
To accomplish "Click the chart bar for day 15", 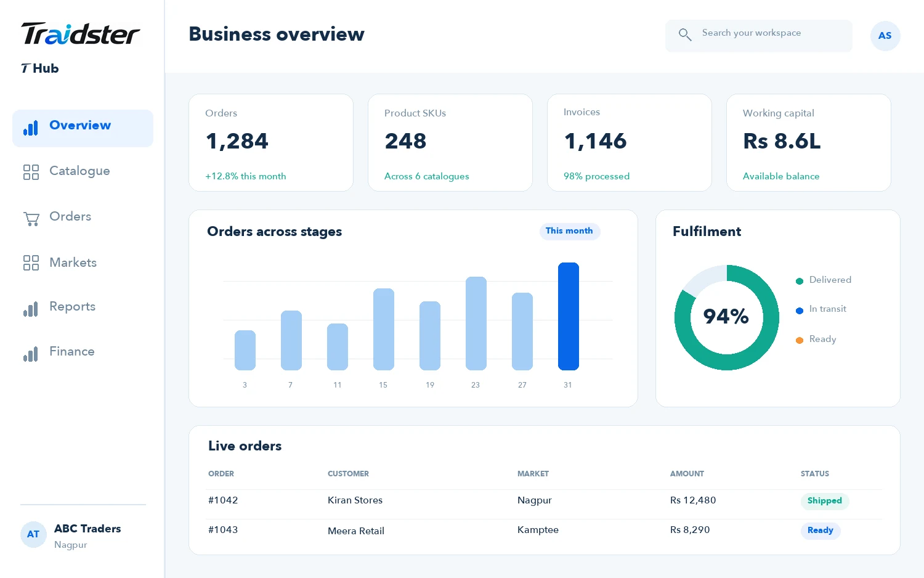I will [384, 329].
